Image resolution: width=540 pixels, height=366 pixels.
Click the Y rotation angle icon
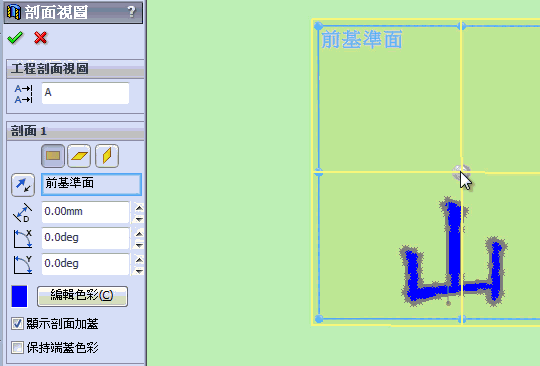(23, 265)
